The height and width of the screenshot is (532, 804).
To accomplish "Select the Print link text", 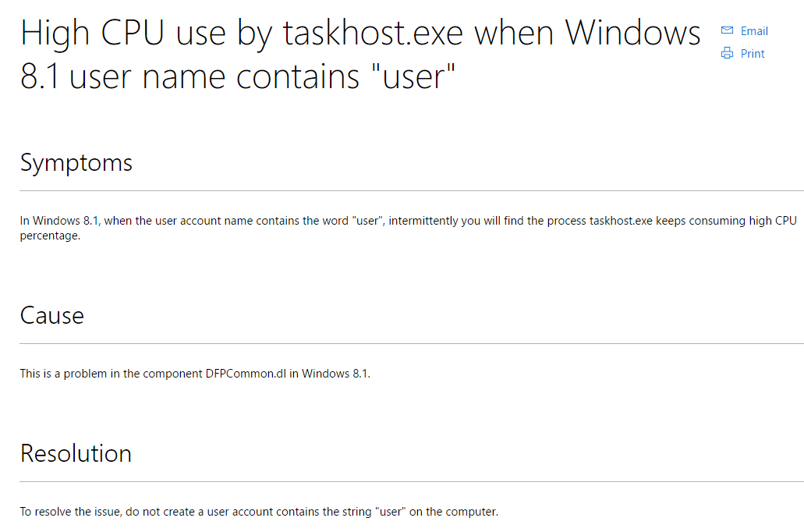I will pyautogui.click(x=753, y=53).
